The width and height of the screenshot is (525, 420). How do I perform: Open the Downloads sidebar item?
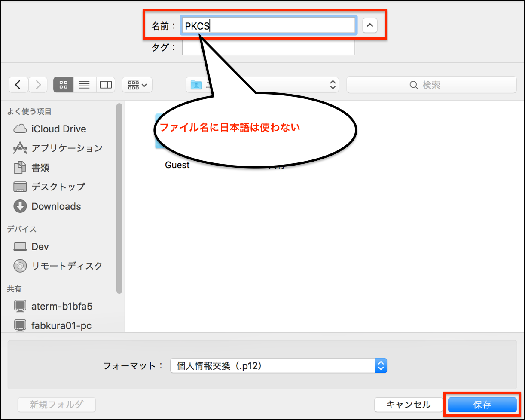coord(55,206)
